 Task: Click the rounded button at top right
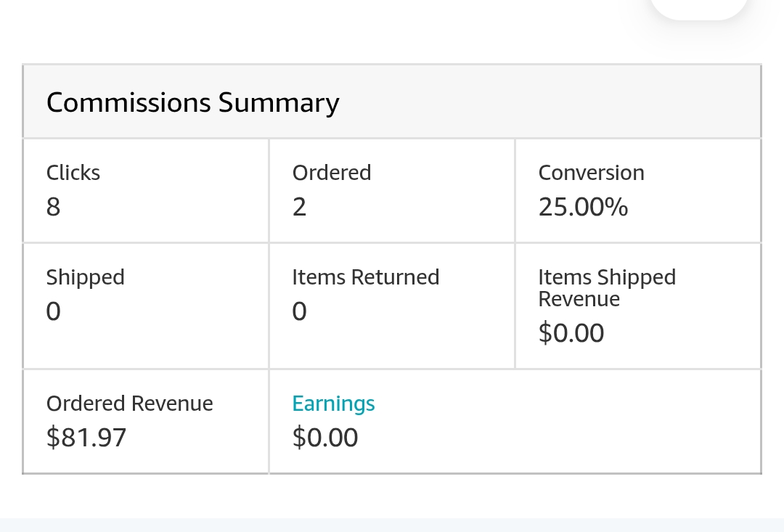(698, 8)
